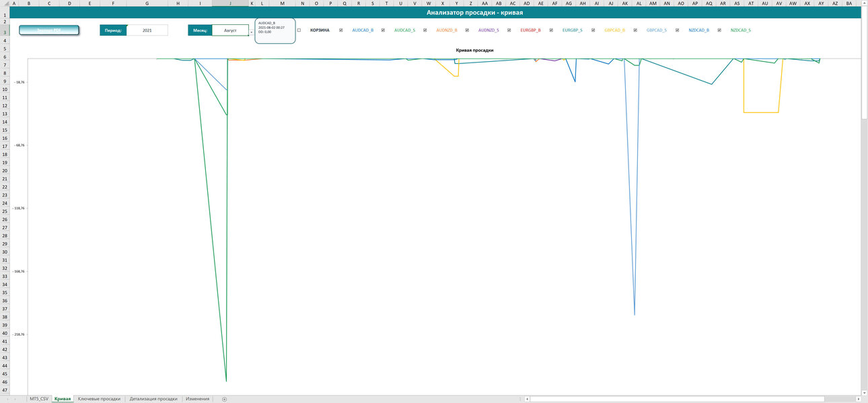Toggle the КОРЗИНА checkbox
This screenshot has width=868, height=403.
pos(299,30)
